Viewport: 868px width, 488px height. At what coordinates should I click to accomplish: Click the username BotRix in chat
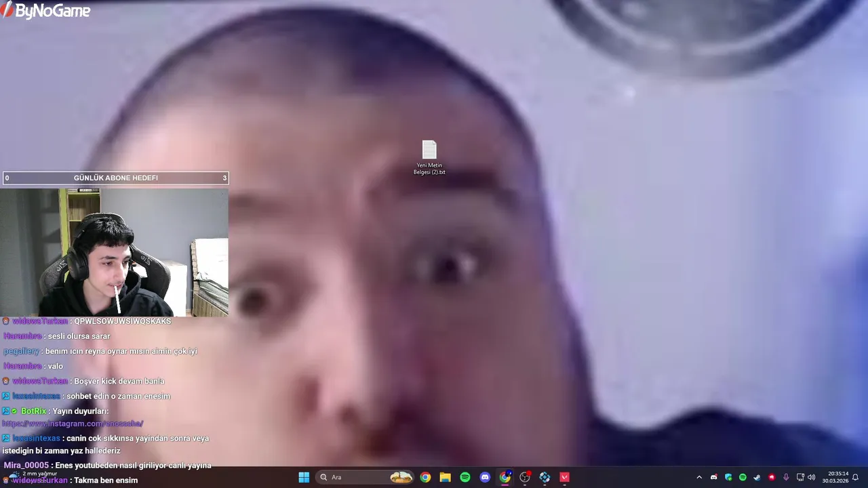[x=33, y=411]
